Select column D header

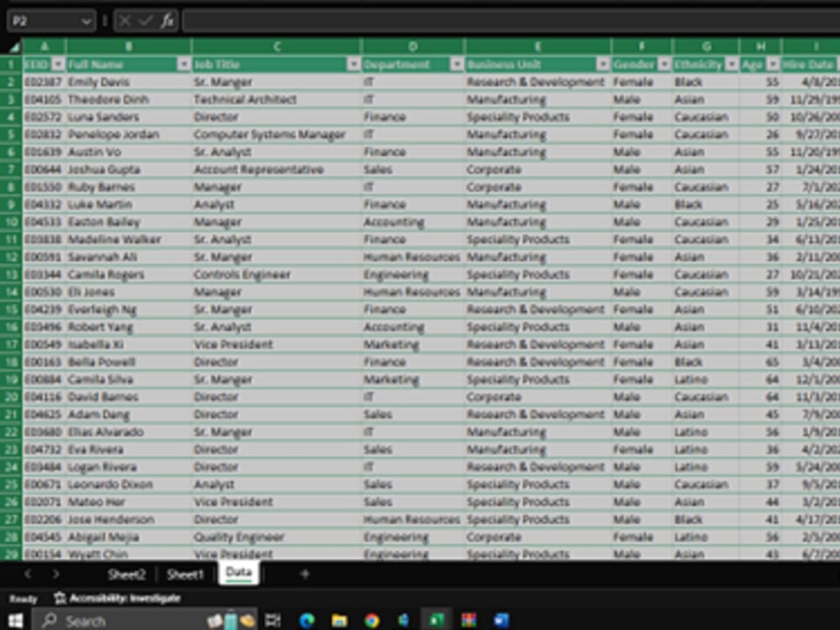point(412,46)
